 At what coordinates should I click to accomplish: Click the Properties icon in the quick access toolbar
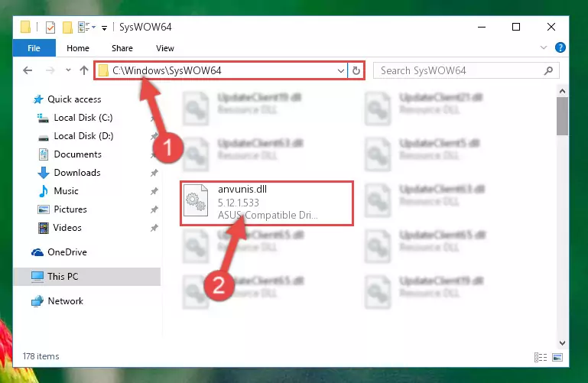point(50,28)
